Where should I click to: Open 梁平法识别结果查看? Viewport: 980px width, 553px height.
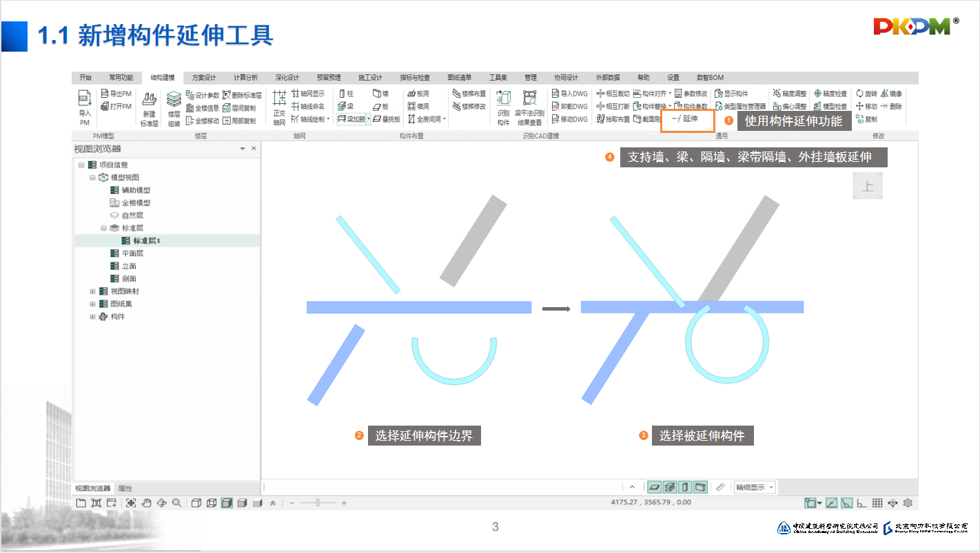click(529, 108)
